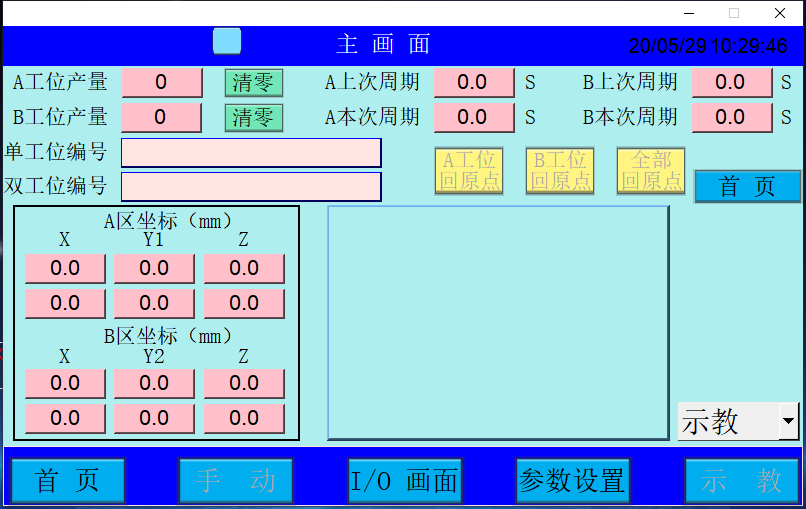
Task: Select the A上次周期 value box
Action: tap(472, 82)
